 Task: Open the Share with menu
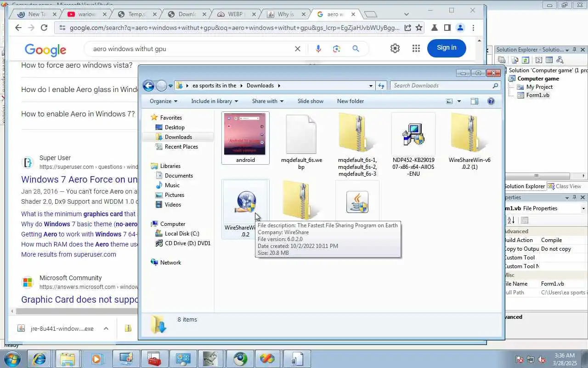coord(267,101)
